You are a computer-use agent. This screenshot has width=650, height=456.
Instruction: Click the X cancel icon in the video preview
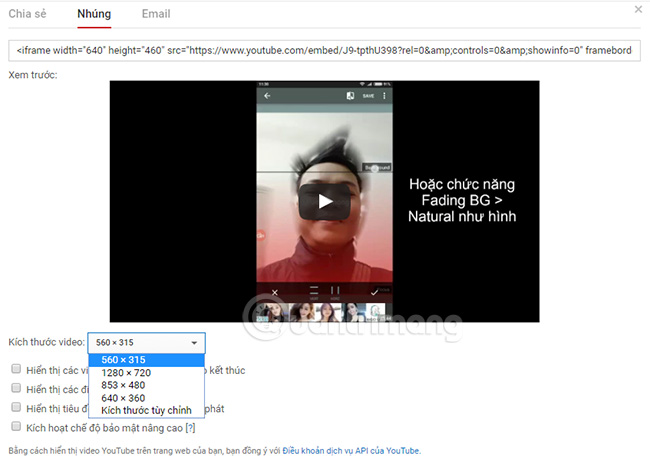click(x=274, y=293)
